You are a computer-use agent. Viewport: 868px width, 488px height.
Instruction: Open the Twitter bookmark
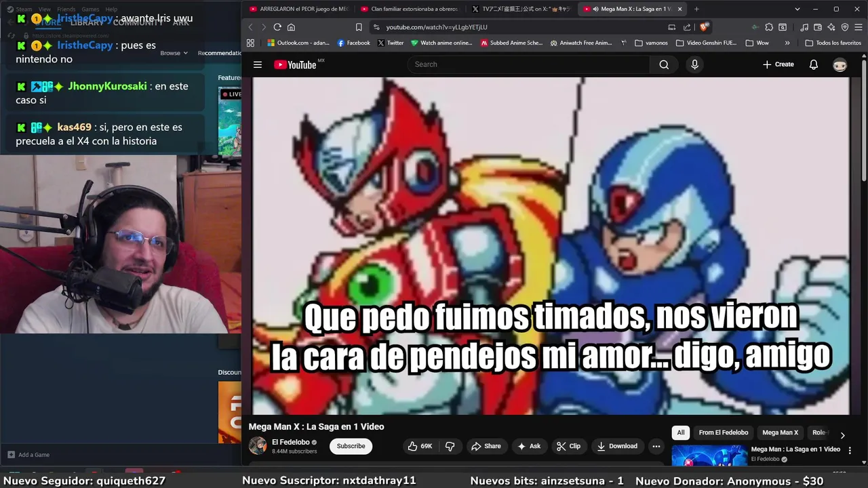tap(390, 43)
